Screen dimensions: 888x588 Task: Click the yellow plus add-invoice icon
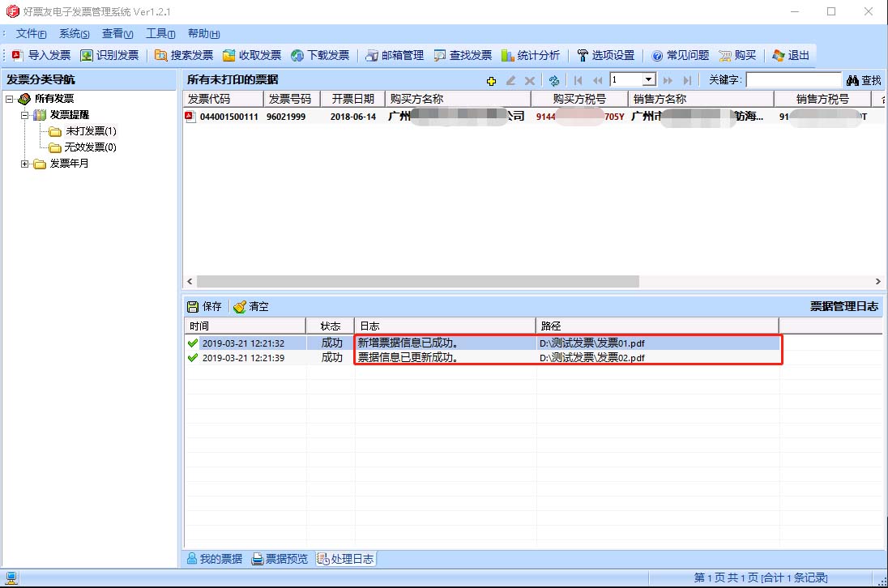point(491,81)
